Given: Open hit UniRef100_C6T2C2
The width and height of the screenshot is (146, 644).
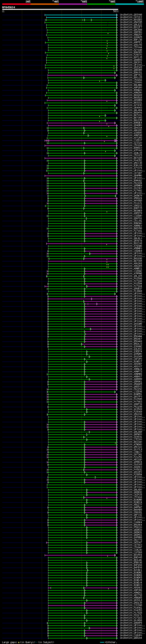Looking at the screenshot, I should click(x=131, y=17).
